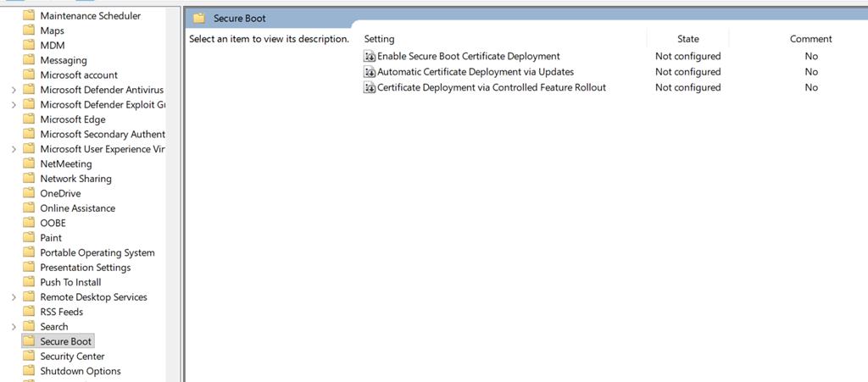Click the Microsoft Edge folder icon
Viewport: 868px width, 382px height.
[29, 119]
